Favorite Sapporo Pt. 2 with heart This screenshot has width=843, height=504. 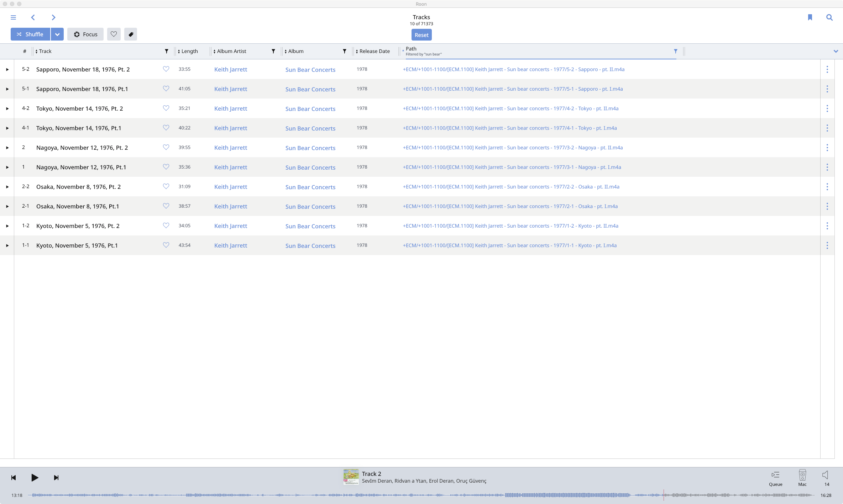[x=166, y=69]
